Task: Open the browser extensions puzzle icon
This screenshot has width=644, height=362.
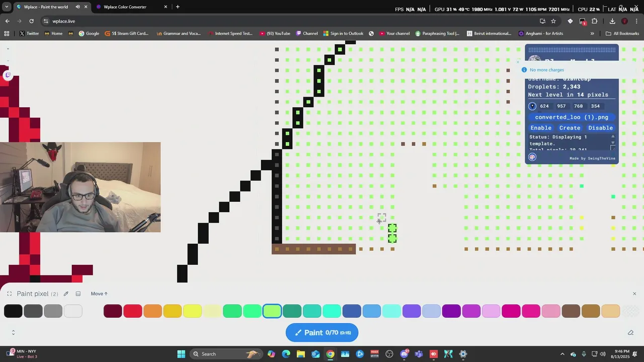Action: click(x=595, y=21)
